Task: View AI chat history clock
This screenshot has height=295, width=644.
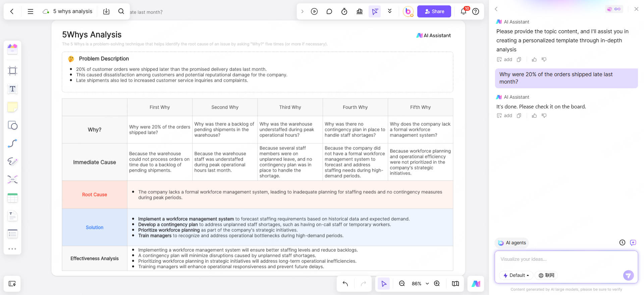Action: (622, 242)
